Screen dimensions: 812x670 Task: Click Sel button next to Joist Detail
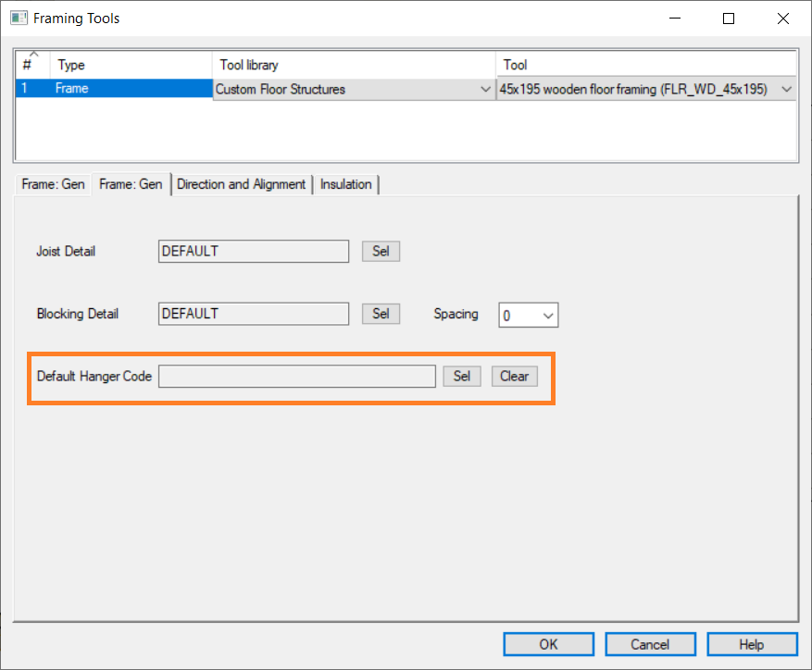tap(381, 251)
